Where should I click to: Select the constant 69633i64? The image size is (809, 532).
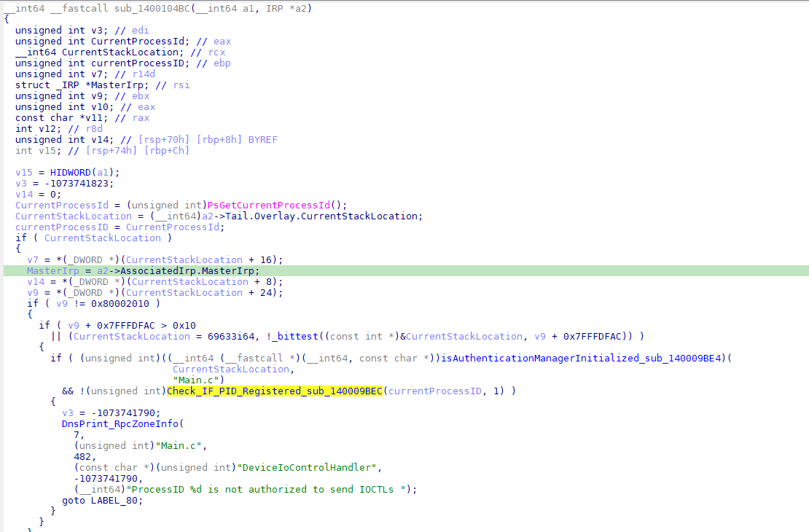231,337
